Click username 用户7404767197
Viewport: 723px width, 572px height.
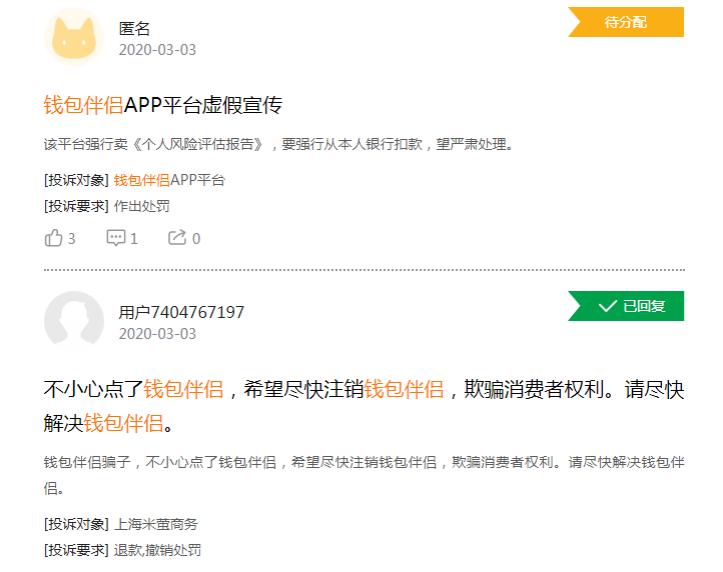(181, 313)
